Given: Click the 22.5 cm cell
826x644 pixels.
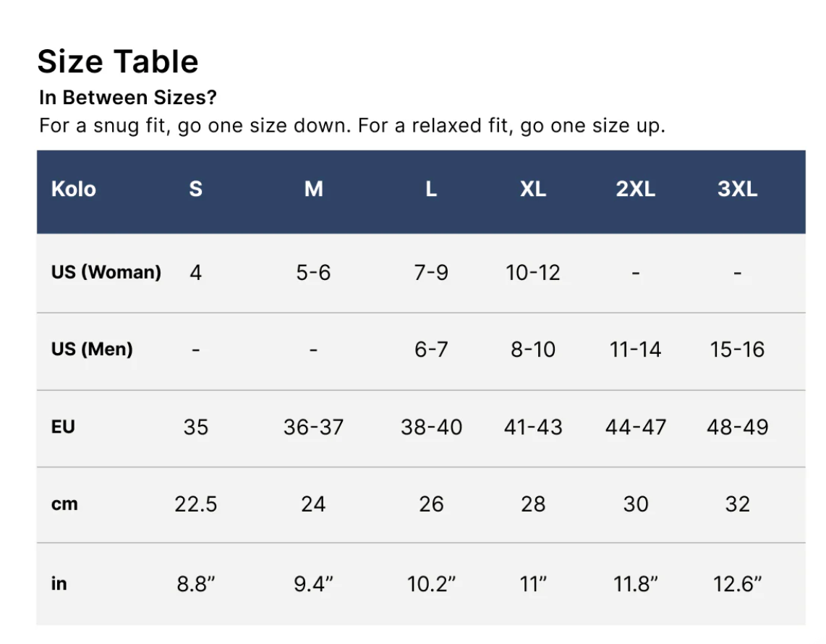Looking at the screenshot, I should point(195,504).
